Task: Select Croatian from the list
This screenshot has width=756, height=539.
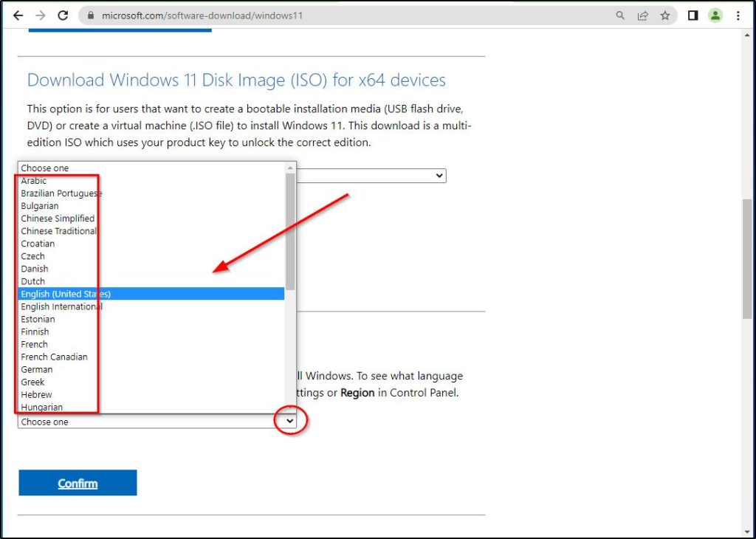Action: point(151,244)
